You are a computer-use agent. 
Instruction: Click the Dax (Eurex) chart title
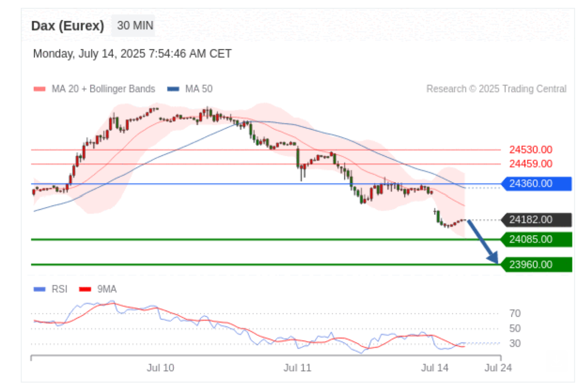68,26
